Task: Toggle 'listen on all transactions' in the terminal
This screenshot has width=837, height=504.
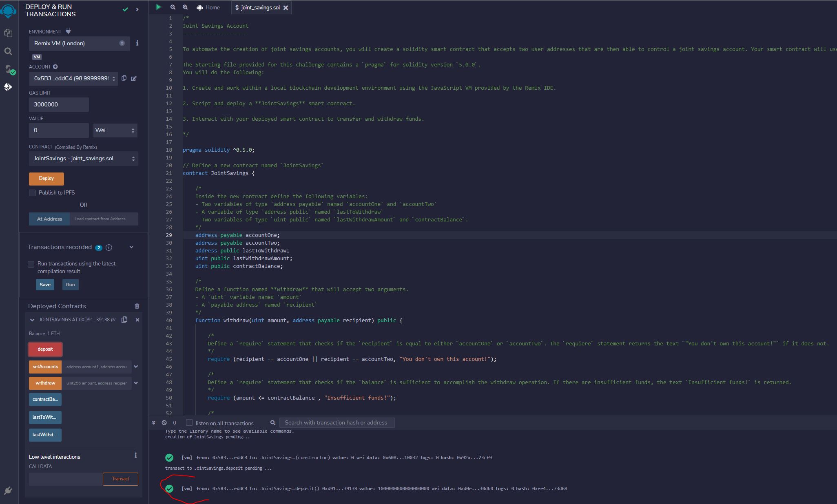Action: pyautogui.click(x=189, y=423)
